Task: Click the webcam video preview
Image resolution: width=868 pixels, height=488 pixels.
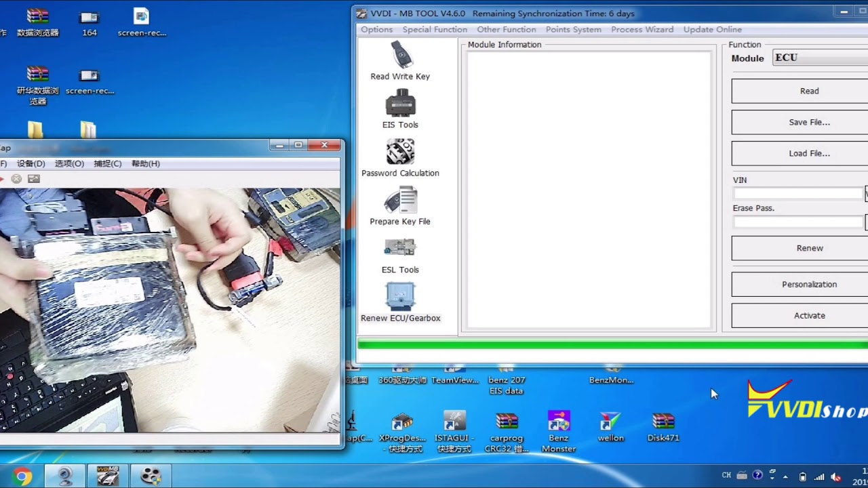Action: coord(170,310)
